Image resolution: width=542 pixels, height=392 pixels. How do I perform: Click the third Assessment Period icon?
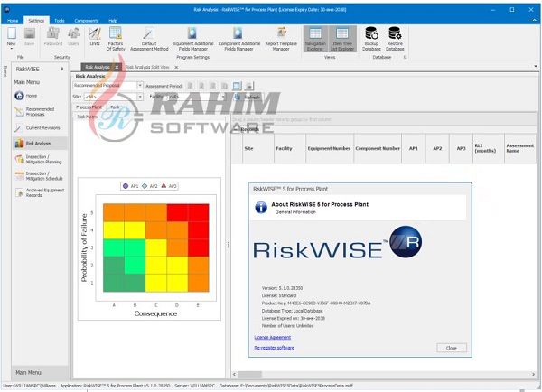(213, 86)
